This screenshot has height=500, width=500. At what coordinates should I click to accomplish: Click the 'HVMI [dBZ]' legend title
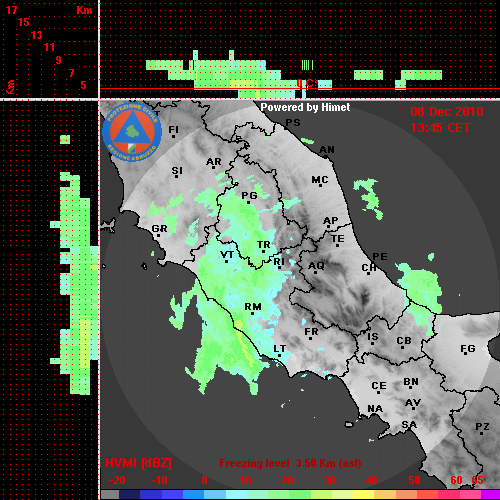tap(138, 463)
